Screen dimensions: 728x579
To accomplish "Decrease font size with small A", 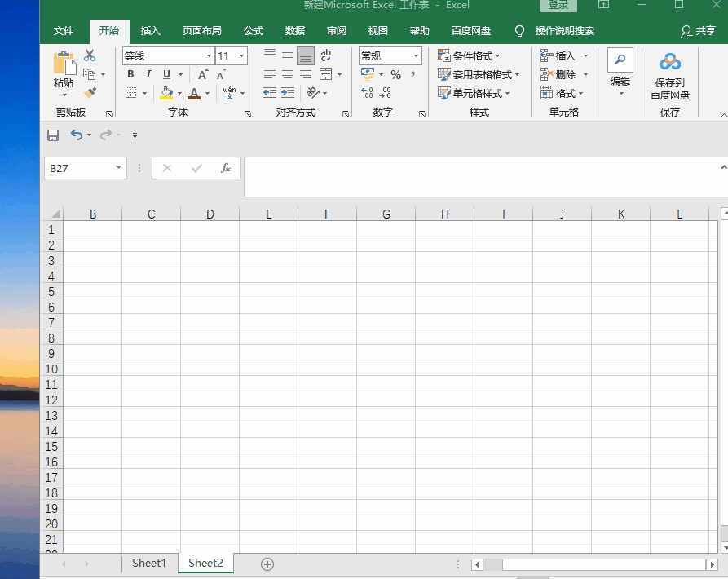I will [222, 74].
